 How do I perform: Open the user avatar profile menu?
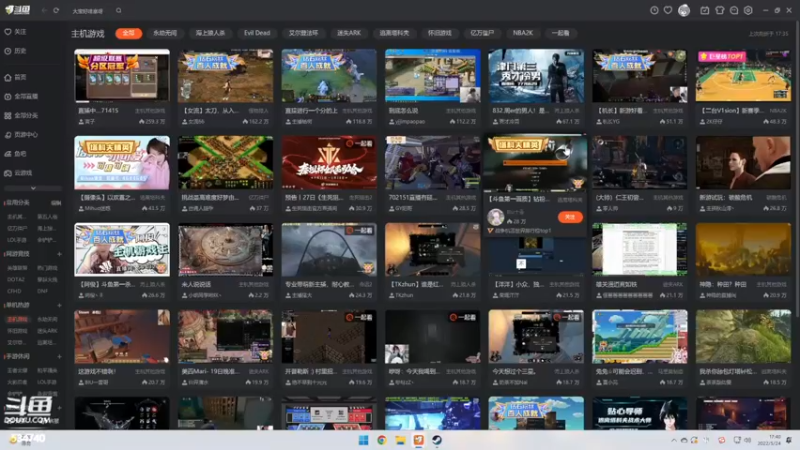click(x=684, y=10)
